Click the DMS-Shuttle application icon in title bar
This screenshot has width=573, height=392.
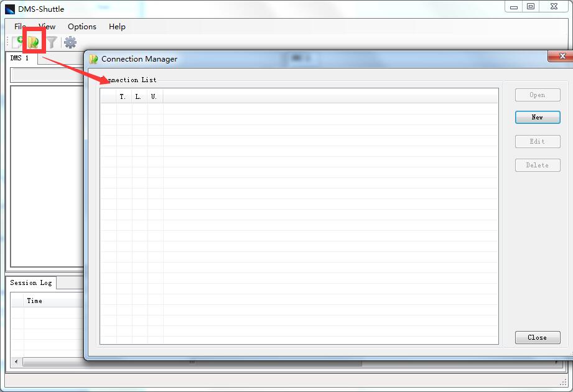pos(10,9)
